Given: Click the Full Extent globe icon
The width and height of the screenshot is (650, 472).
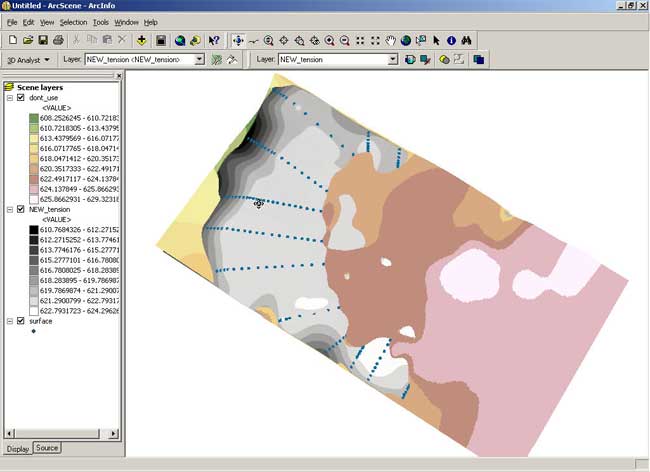Looking at the screenshot, I should pyautogui.click(x=406, y=40).
